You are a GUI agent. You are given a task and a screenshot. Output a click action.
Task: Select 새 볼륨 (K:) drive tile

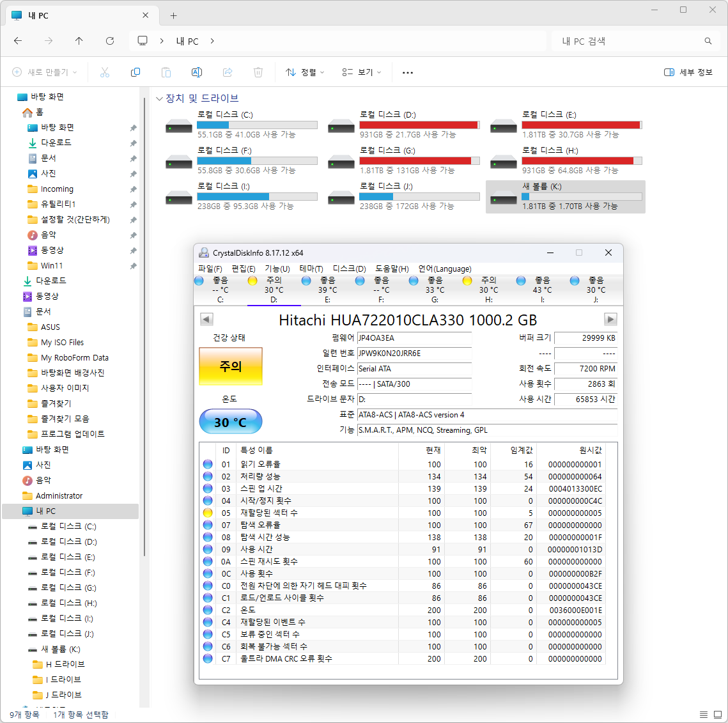pos(566,196)
